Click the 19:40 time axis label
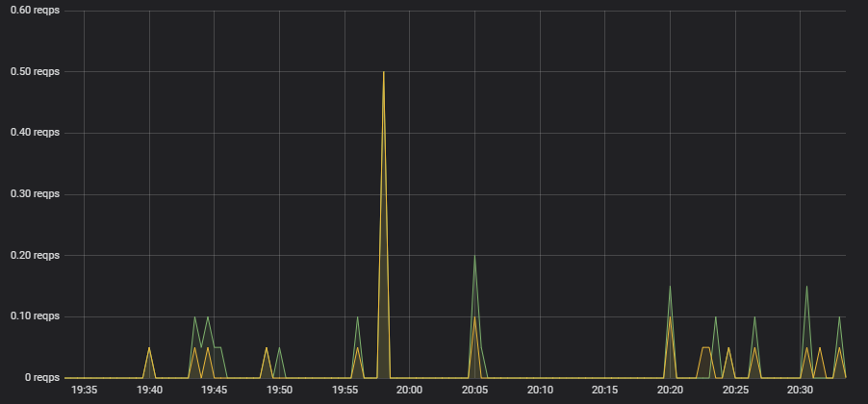This screenshot has width=868, height=404. pos(149,391)
